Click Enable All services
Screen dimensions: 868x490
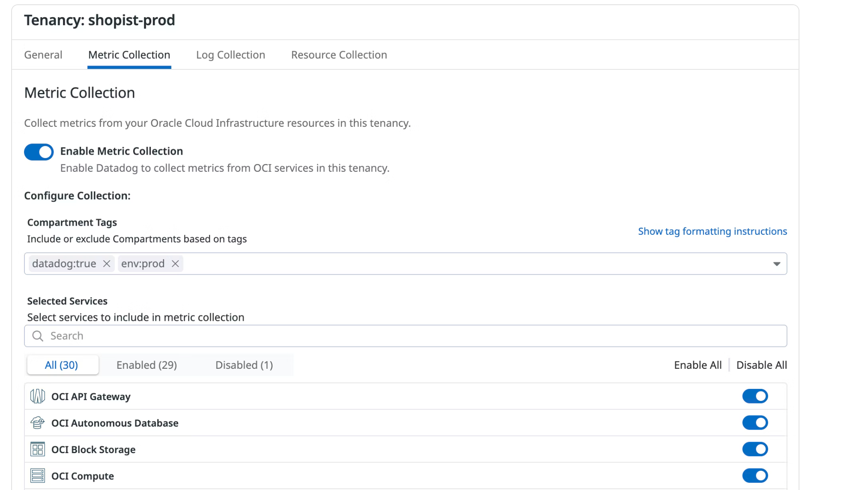(697, 365)
